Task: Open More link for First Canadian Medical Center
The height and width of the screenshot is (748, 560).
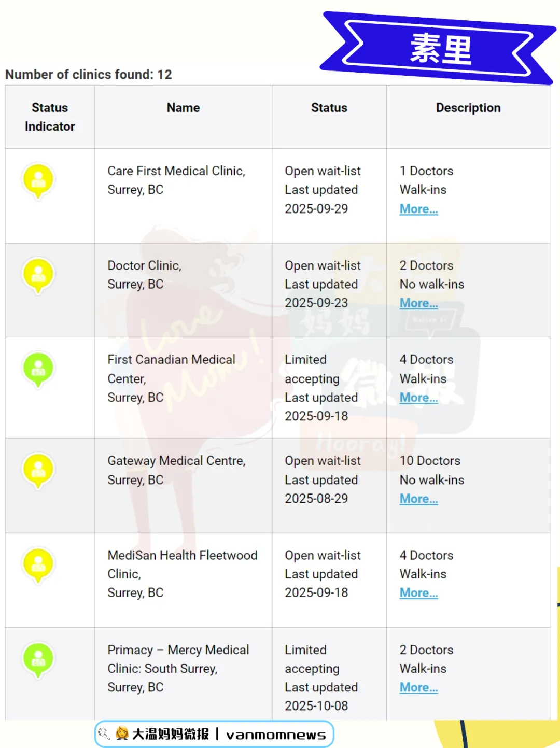Action: (x=418, y=398)
